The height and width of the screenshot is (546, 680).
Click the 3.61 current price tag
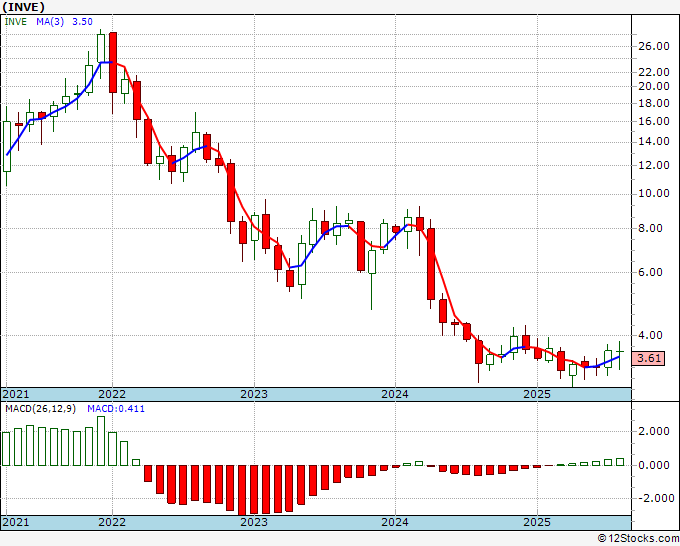pyautogui.click(x=649, y=358)
